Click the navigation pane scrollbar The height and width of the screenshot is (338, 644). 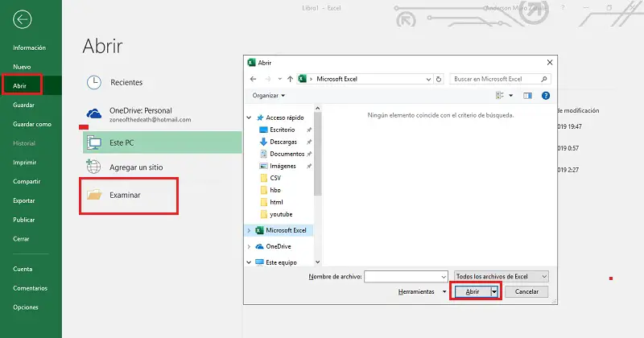[317, 153]
